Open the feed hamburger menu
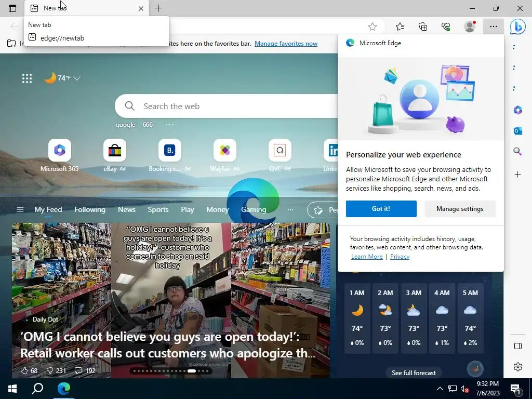The image size is (532, 399). click(x=20, y=209)
